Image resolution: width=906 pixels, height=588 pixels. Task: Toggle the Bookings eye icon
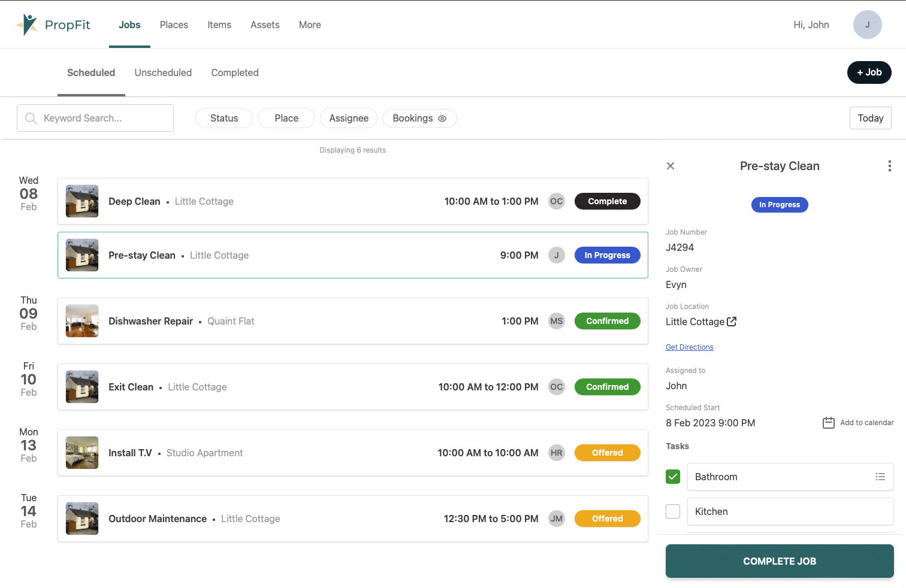[x=442, y=119]
